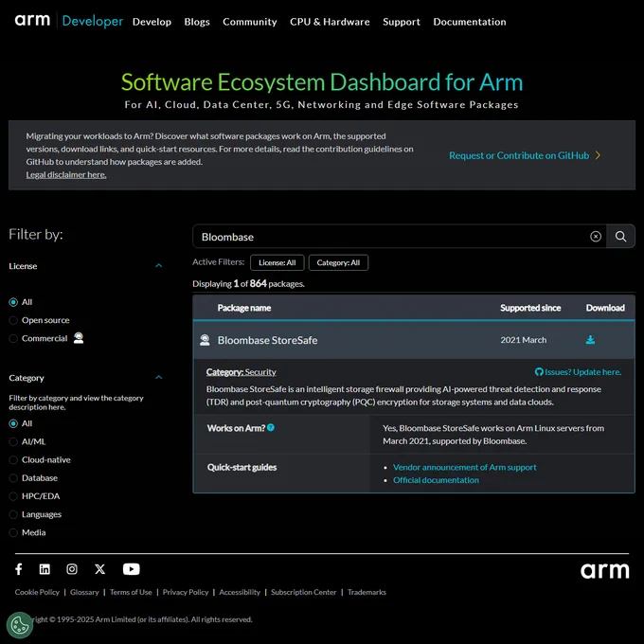The image size is (644, 644).
Task: Open the Works on Arm help tooltip icon
Action: (271, 427)
